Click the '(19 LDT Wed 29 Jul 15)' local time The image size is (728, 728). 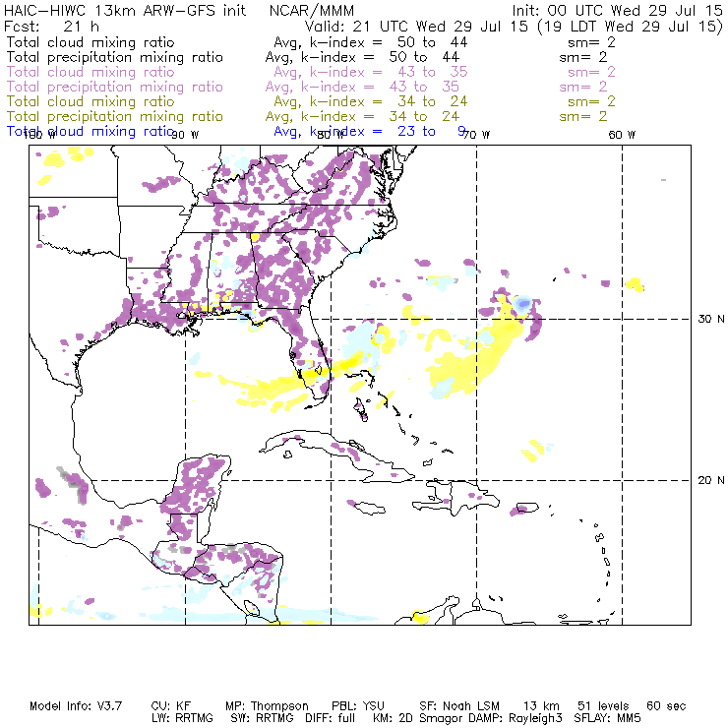tap(630, 26)
